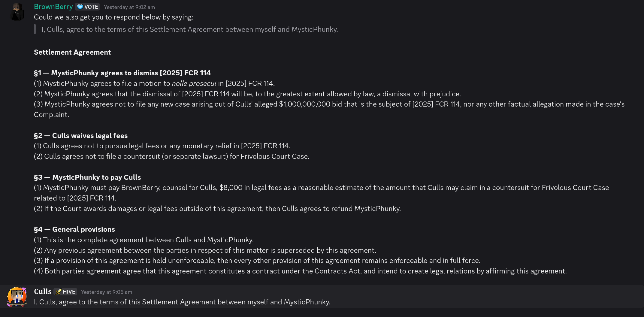Click the '§3 — MysticPhunky to pay Culls' heading
The width and height of the screenshot is (644, 317).
[x=87, y=177]
